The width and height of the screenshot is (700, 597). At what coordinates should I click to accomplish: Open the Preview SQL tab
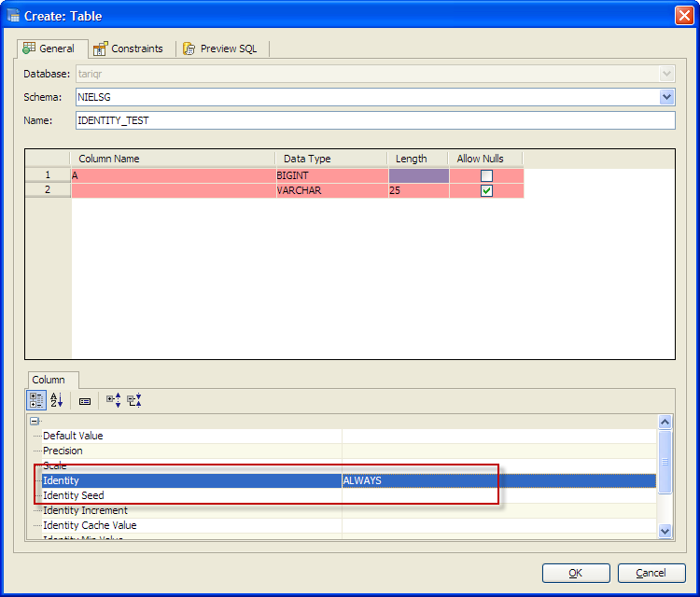click(x=220, y=49)
